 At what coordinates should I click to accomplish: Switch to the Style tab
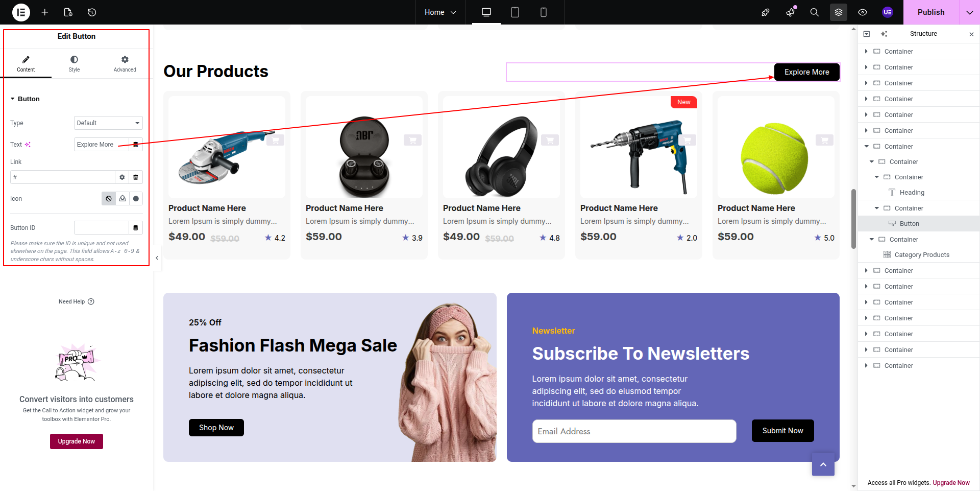75,64
